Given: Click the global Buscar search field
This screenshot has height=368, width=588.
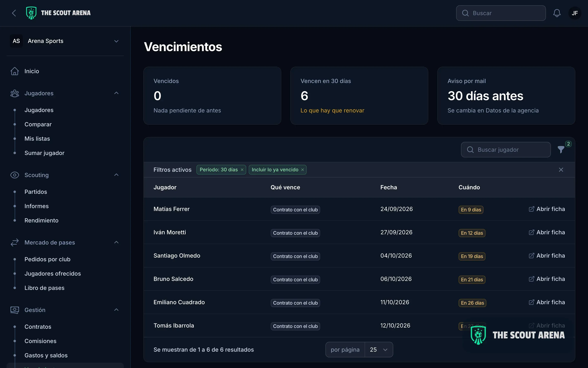Looking at the screenshot, I should (501, 13).
